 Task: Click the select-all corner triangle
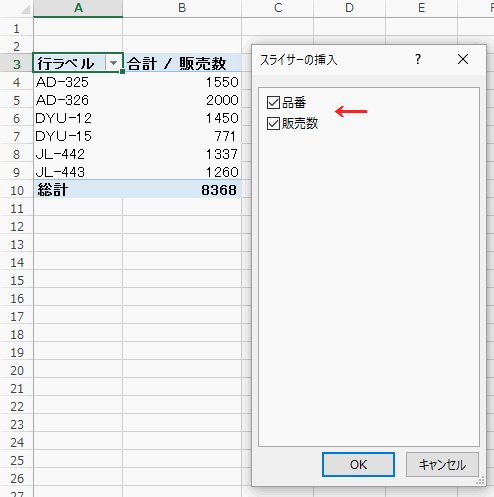(x=25, y=9)
